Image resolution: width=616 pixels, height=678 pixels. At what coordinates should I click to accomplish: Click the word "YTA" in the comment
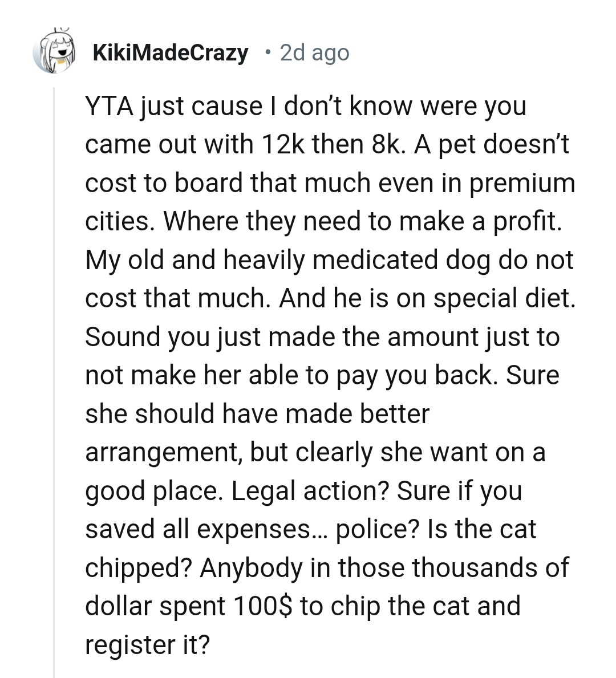[108, 107]
